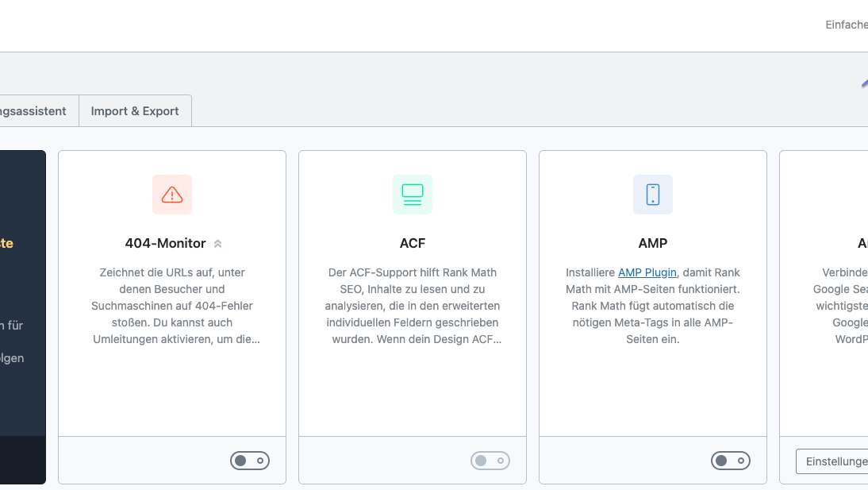This screenshot has height=490, width=868.
Task: Select the Einfache mode label at the top right
Action: point(847,25)
